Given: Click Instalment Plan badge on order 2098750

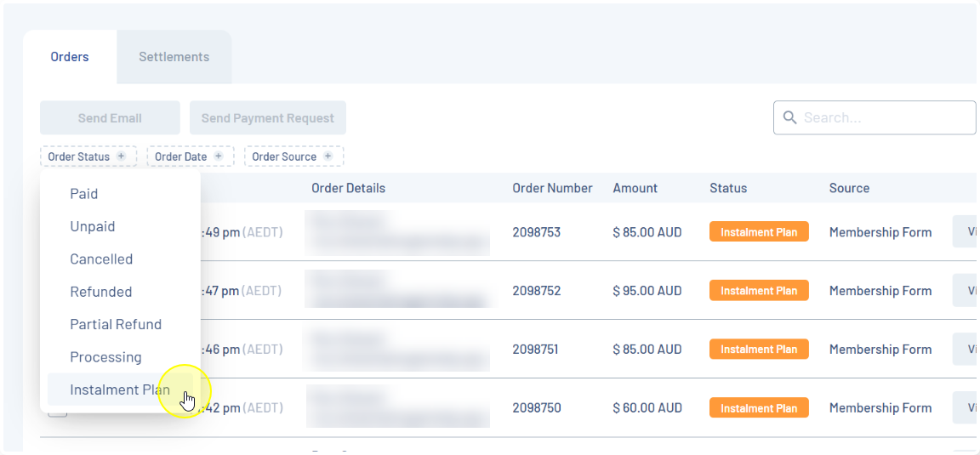Looking at the screenshot, I should point(759,408).
